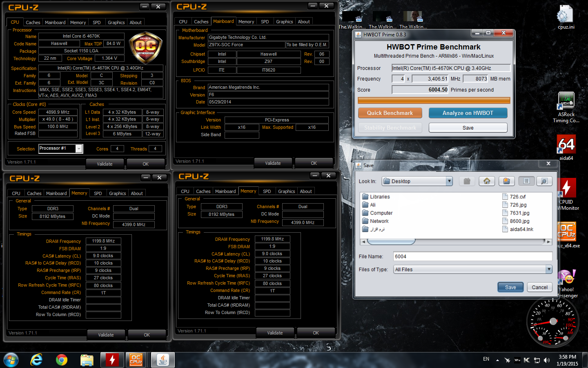Select the file aida64.lnk
This screenshot has width=588, height=368.
click(x=518, y=229)
